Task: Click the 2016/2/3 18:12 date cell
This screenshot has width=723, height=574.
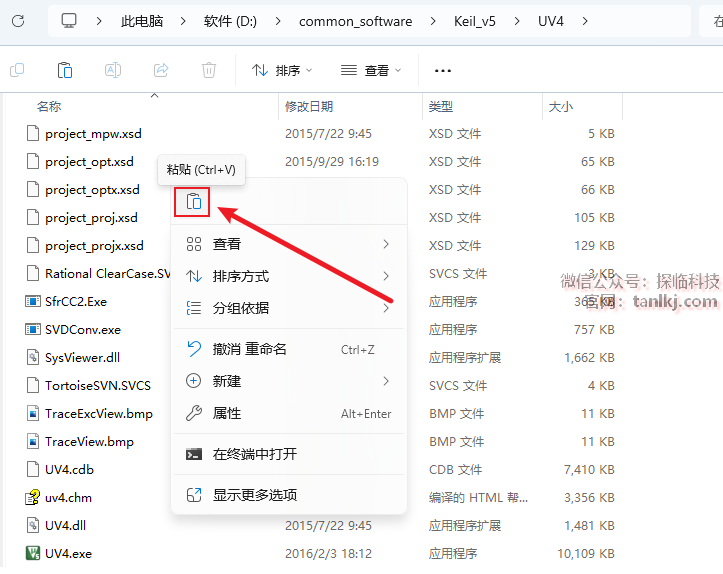Action: 328,553
